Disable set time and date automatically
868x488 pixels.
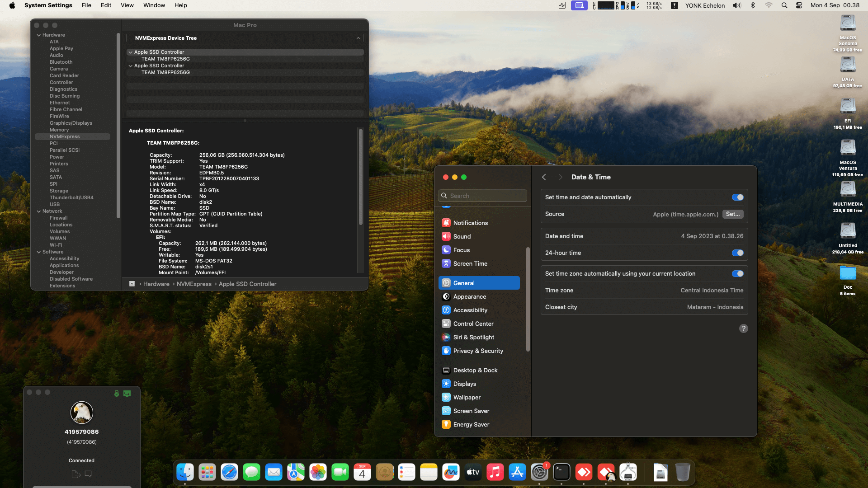point(737,197)
